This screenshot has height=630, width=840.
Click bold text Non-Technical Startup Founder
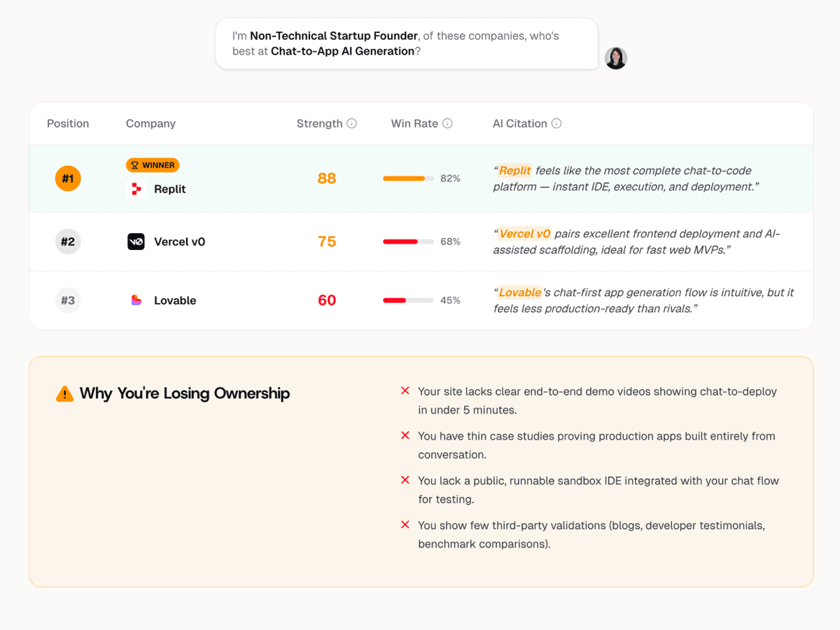coord(334,36)
